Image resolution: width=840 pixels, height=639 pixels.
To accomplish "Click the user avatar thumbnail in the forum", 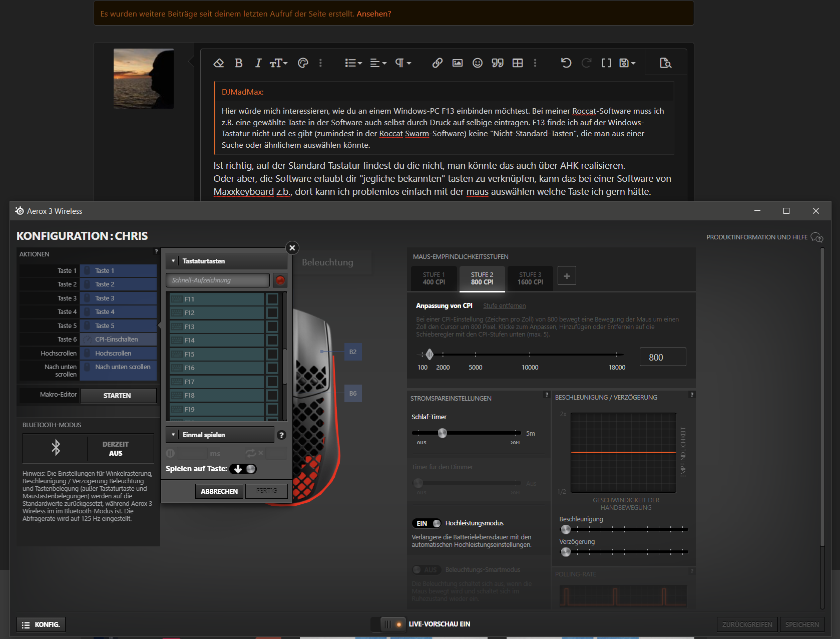I will [144, 79].
